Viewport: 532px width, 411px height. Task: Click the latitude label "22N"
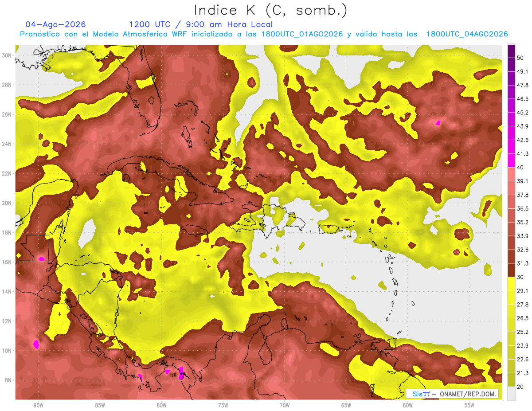(7, 173)
